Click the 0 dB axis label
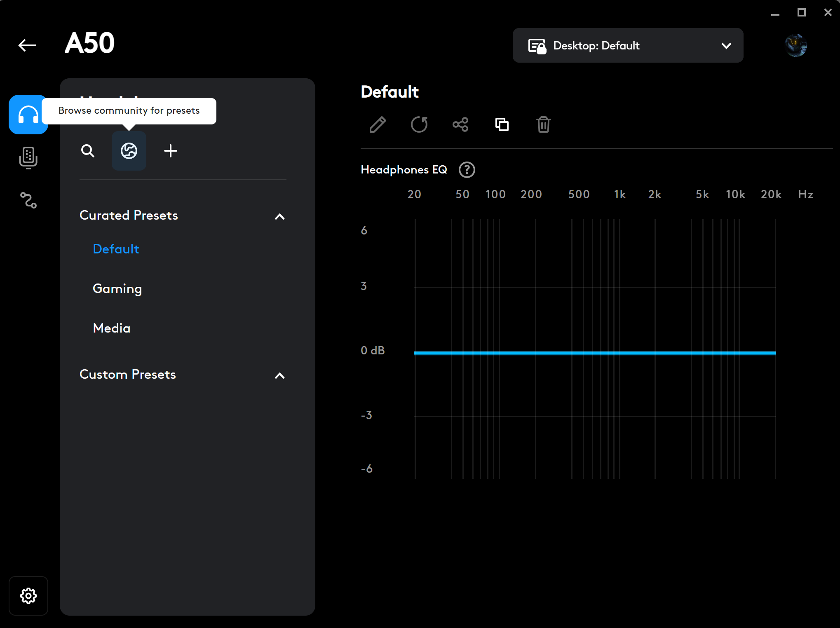Image resolution: width=840 pixels, height=628 pixels. [x=373, y=351]
